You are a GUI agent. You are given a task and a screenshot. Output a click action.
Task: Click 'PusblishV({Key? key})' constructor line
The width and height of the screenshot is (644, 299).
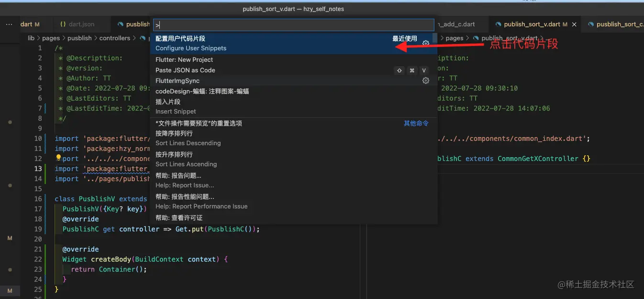coord(104,209)
